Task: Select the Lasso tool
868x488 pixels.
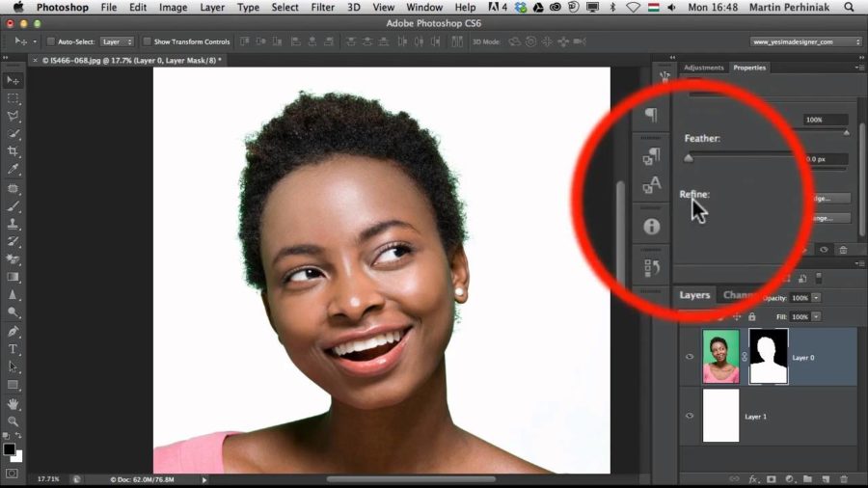Action: (x=13, y=116)
